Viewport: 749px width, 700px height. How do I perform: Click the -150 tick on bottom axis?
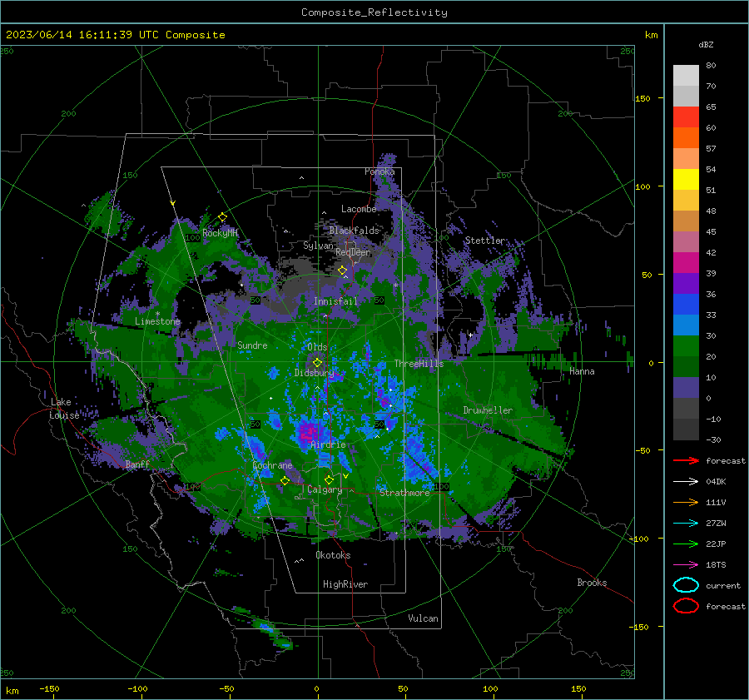coord(49,688)
